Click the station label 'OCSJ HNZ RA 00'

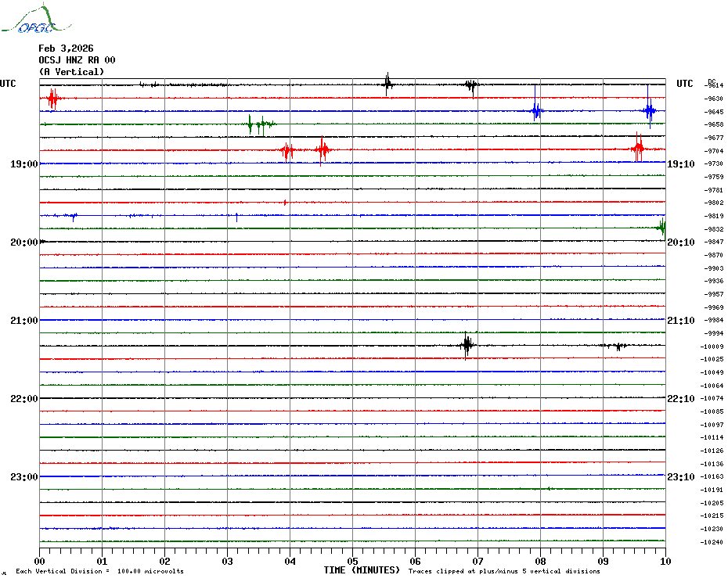pyautogui.click(x=77, y=60)
